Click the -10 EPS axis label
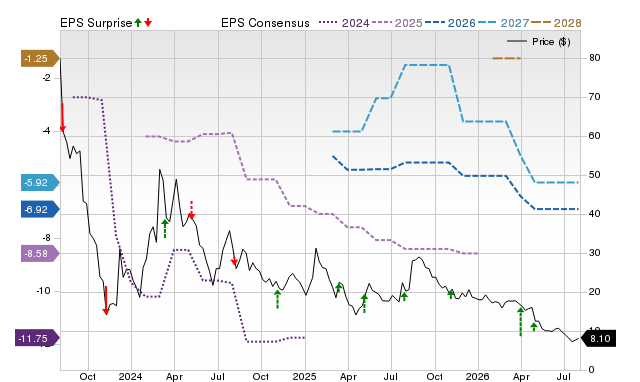 pyautogui.click(x=44, y=291)
